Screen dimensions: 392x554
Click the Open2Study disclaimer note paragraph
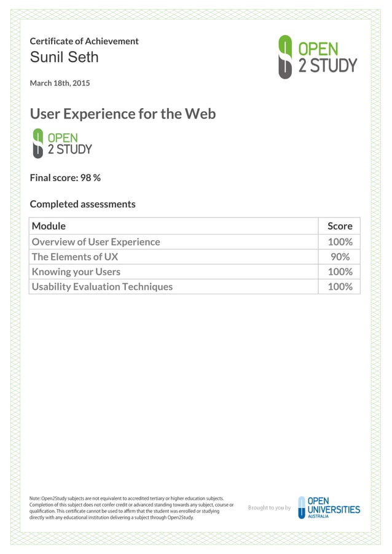[x=131, y=508]
